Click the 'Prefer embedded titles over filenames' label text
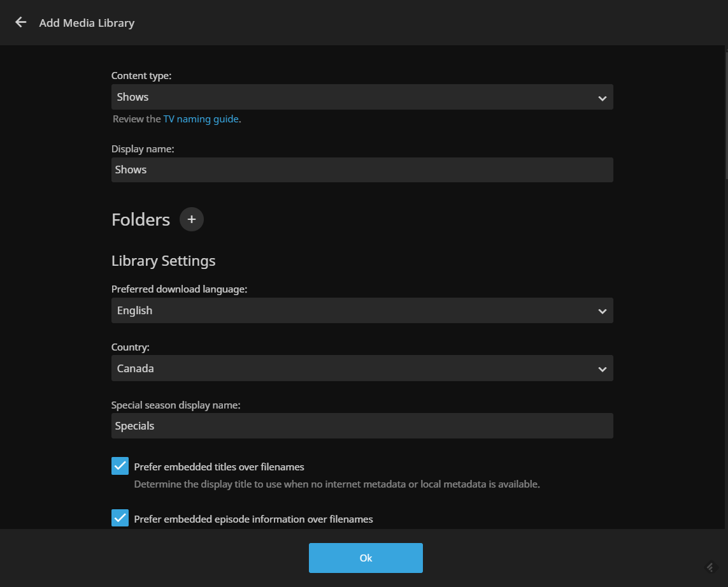 [218, 467]
